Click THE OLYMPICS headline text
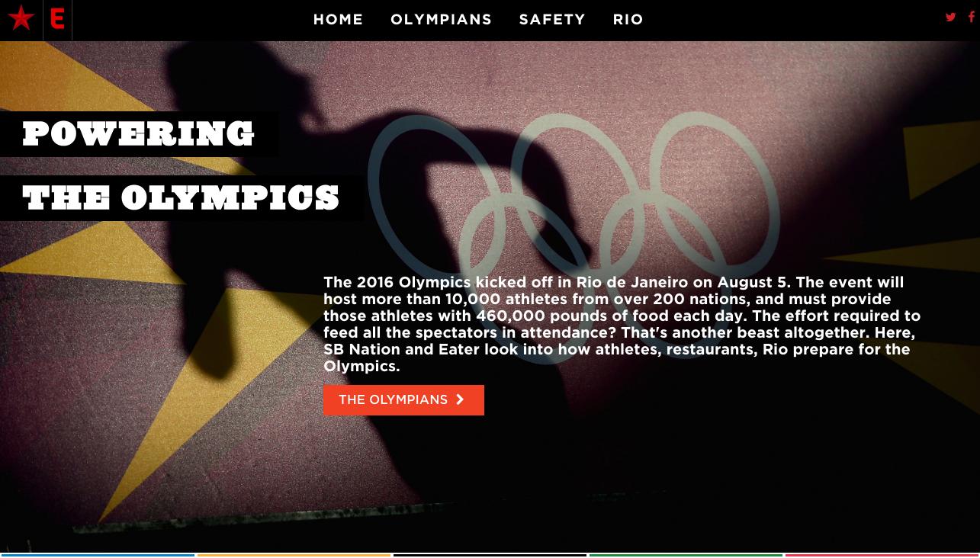Image resolution: width=980 pixels, height=558 pixels. tap(181, 198)
